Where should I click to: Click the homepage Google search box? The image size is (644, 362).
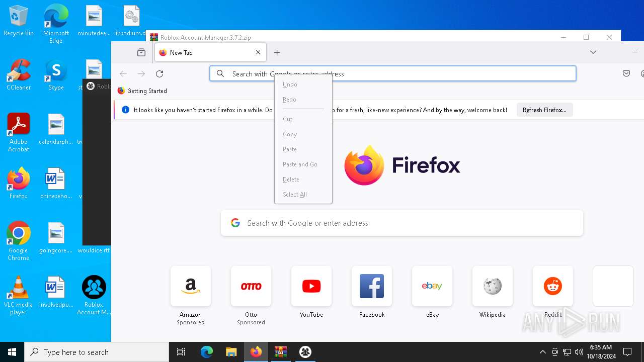coord(401,223)
